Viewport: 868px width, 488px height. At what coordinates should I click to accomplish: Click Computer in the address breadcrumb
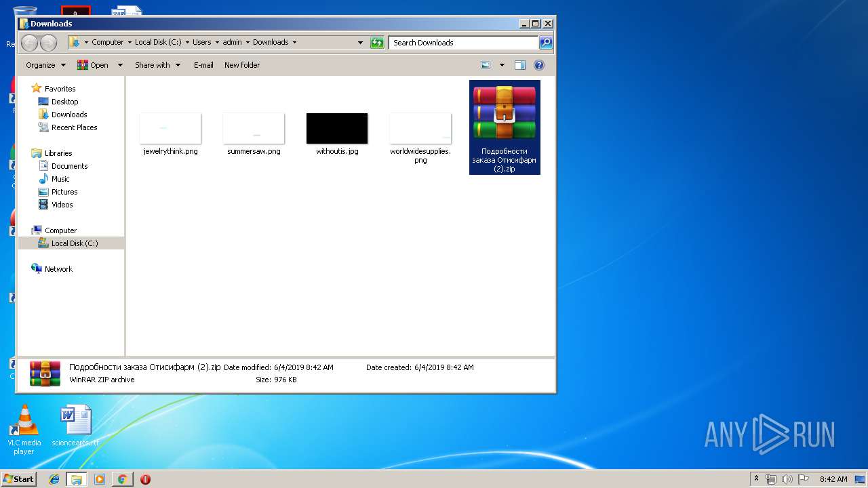click(108, 42)
